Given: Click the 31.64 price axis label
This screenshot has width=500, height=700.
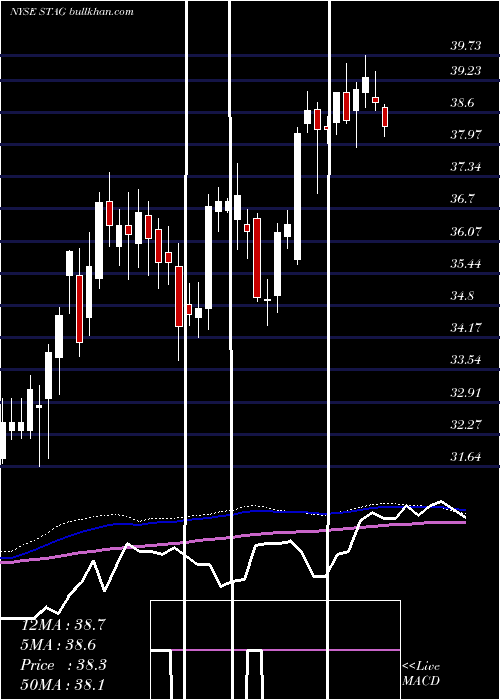Looking at the screenshot, I should coord(466,456).
